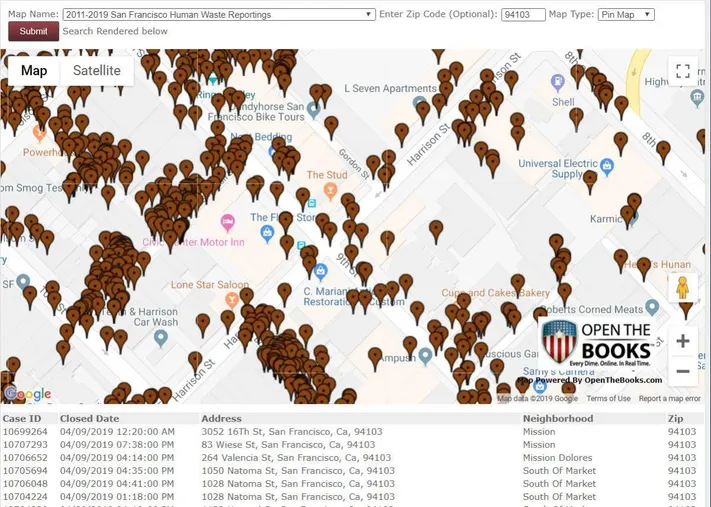Click Roberts Corned Meats location marker
This screenshot has height=507, width=711.
point(652,307)
